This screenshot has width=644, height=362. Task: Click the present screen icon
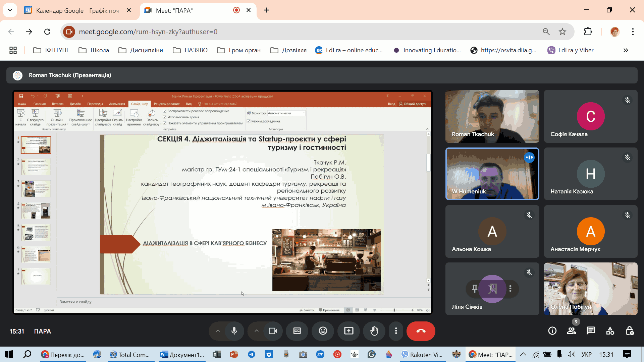click(349, 331)
